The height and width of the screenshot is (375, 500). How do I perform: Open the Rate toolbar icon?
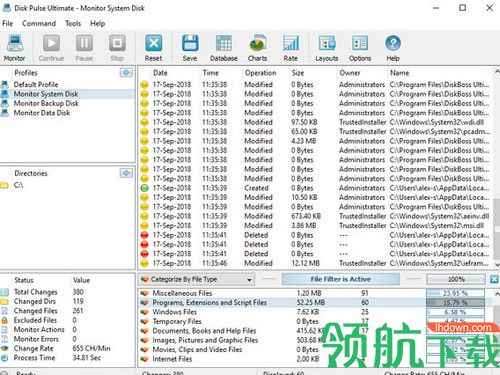[x=291, y=48]
